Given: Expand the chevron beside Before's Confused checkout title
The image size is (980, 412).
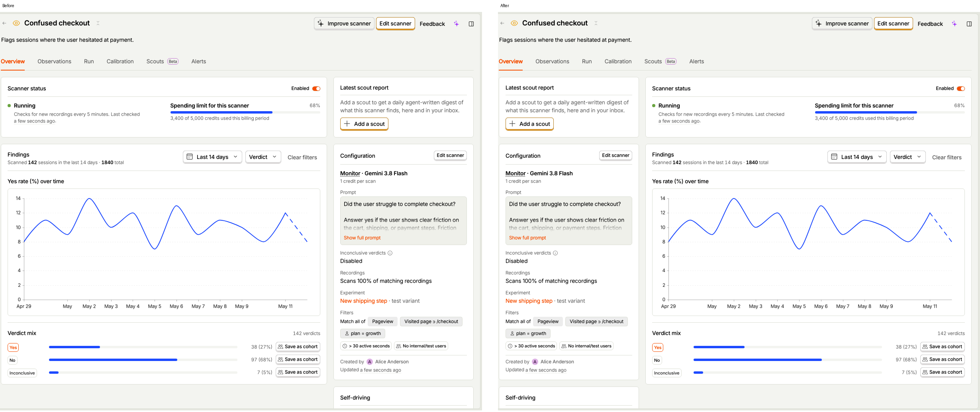Looking at the screenshot, I should 98,24.
